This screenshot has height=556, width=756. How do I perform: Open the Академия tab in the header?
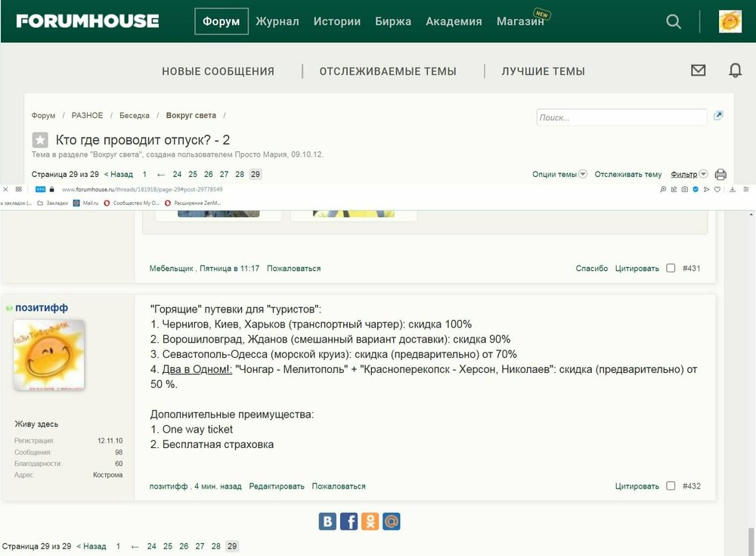[454, 21]
